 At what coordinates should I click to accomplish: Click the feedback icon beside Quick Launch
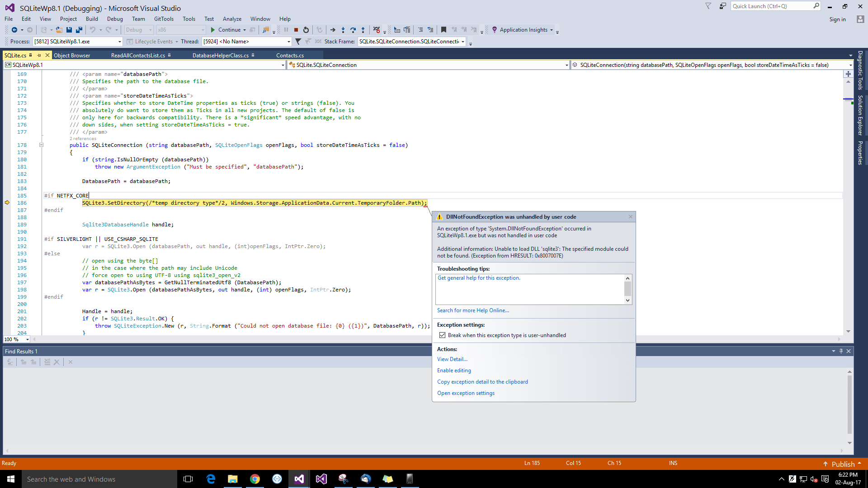click(x=723, y=6)
